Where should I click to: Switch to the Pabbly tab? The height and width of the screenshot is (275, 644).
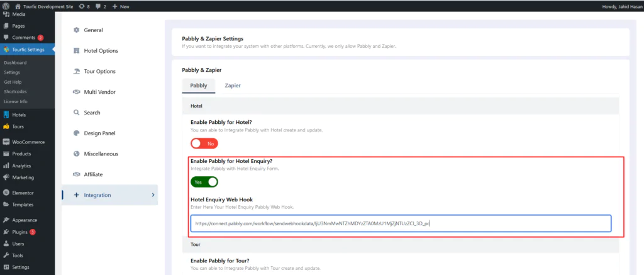(x=199, y=86)
